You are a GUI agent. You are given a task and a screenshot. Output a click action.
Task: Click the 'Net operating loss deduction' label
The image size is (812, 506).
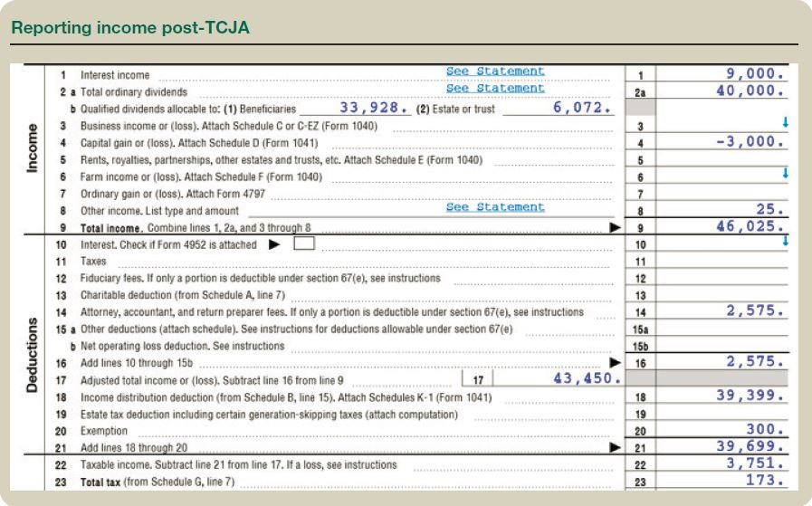point(182,346)
